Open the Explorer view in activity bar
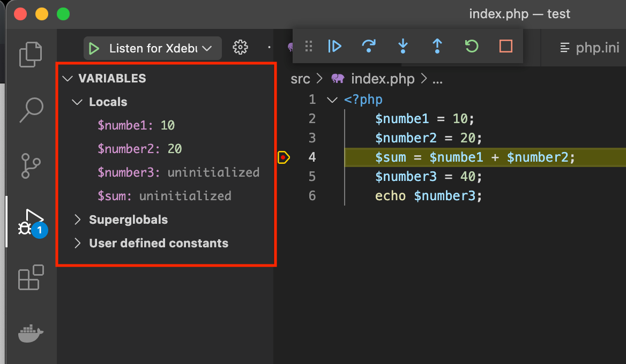626x364 pixels. coord(31,54)
